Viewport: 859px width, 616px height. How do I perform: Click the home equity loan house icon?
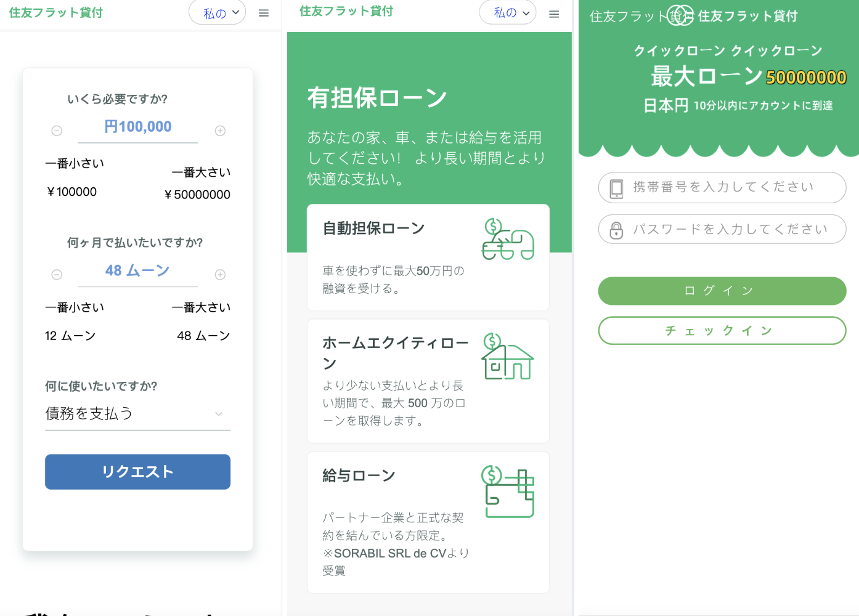[x=508, y=357]
